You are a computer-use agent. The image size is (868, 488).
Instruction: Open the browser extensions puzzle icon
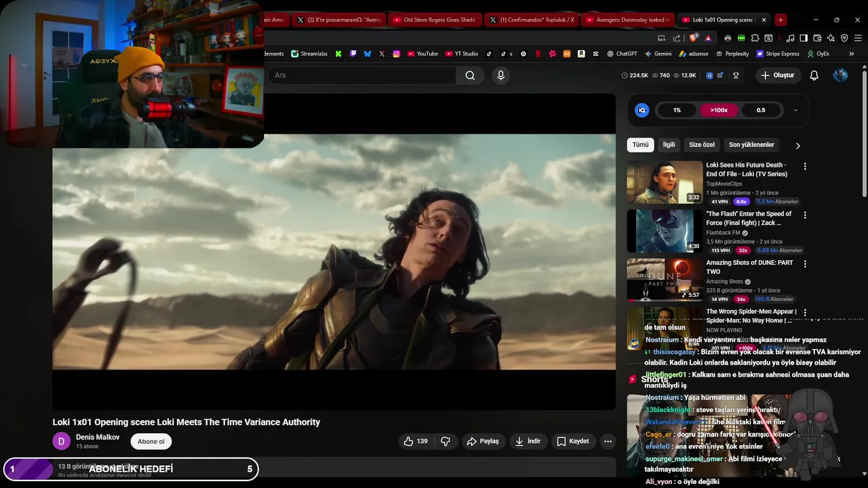point(755,38)
